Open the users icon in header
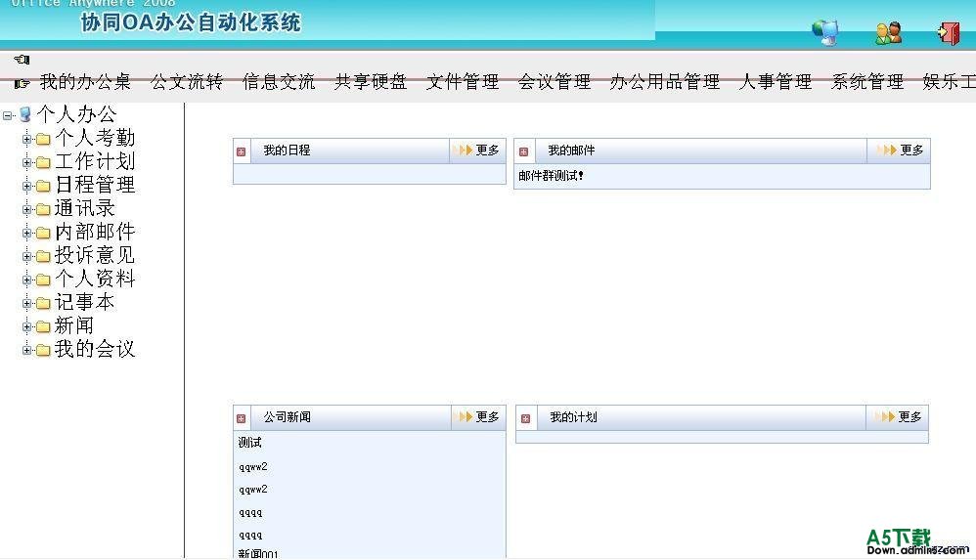The height and width of the screenshot is (560, 976). tap(888, 33)
